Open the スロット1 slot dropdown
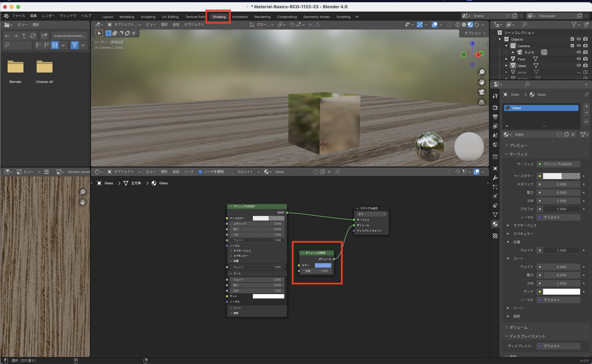592x364 pixels. pos(248,172)
